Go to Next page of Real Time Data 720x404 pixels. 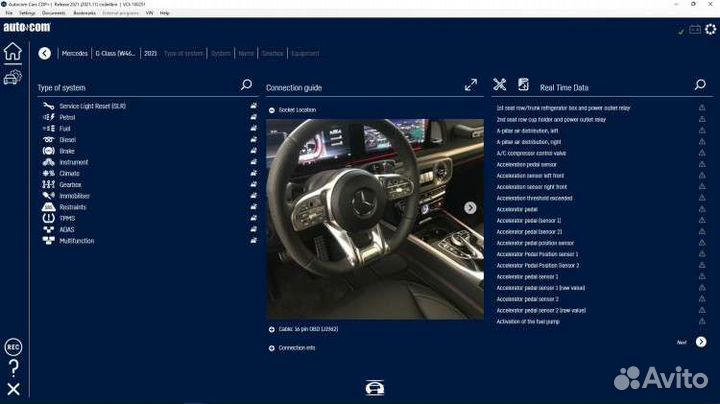tap(701, 342)
